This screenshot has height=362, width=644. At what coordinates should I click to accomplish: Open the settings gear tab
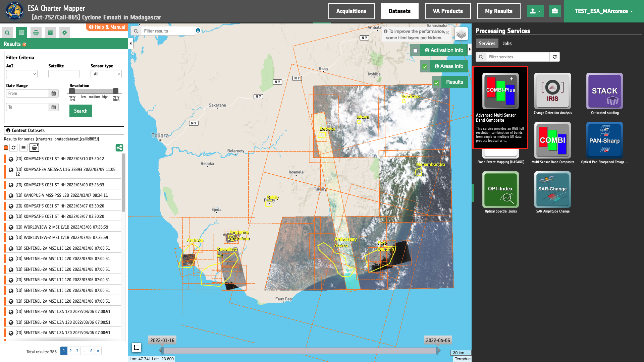click(x=65, y=33)
